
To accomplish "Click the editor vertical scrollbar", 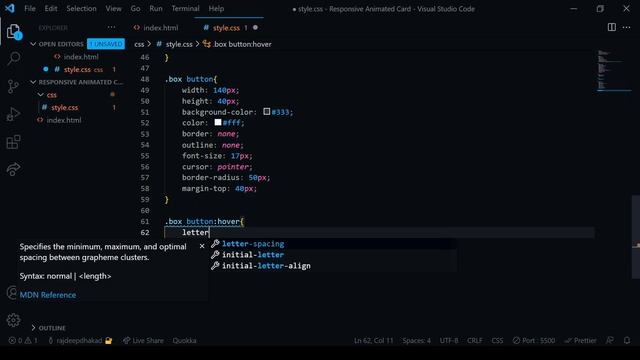I will pos(636,237).
